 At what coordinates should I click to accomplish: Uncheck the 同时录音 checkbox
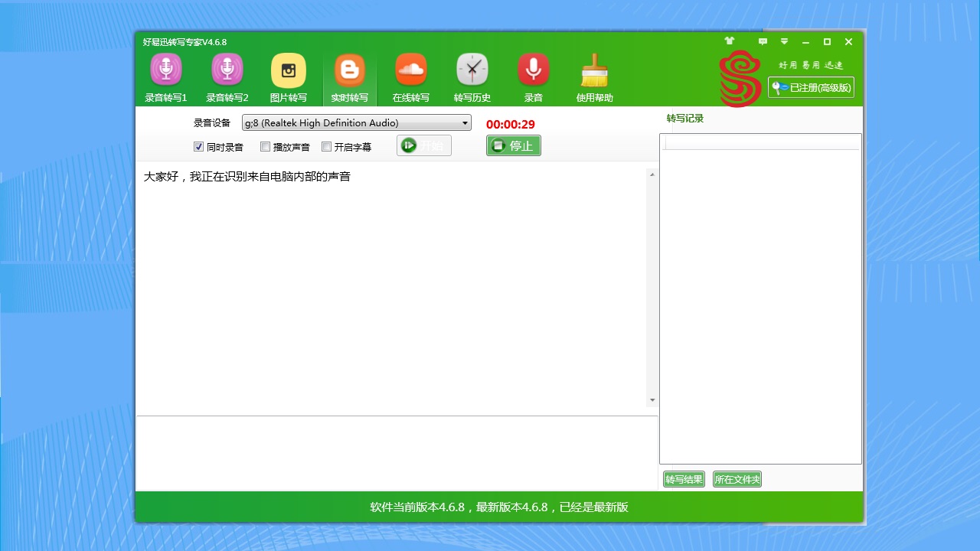[198, 146]
